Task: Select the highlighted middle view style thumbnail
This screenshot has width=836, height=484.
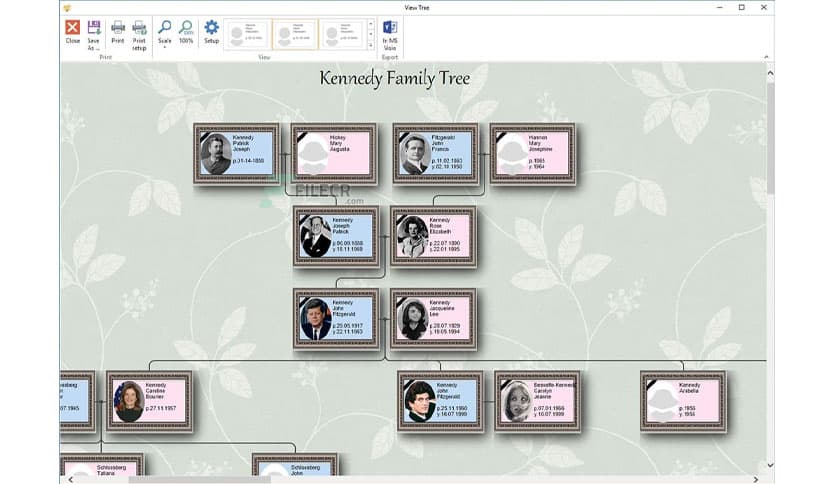Action: [295, 35]
